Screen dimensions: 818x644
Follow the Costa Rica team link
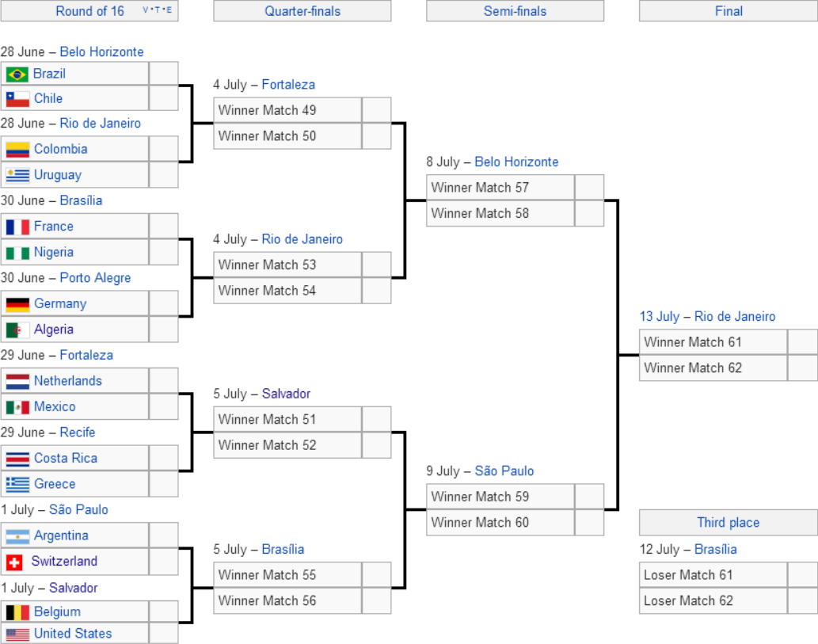click(66, 458)
